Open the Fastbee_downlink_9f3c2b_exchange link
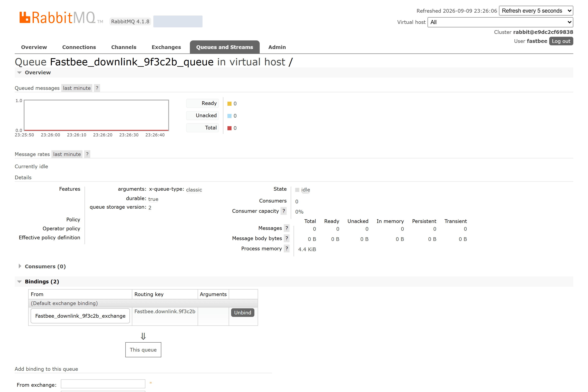The width and height of the screenshot is (588, 392). [80, 316]
